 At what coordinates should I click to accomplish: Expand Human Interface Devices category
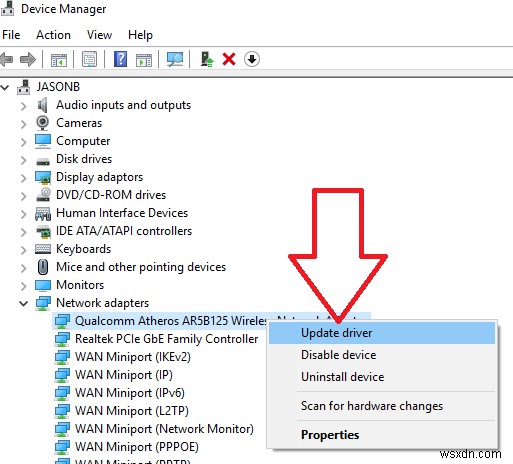click(x=23, y=214)
